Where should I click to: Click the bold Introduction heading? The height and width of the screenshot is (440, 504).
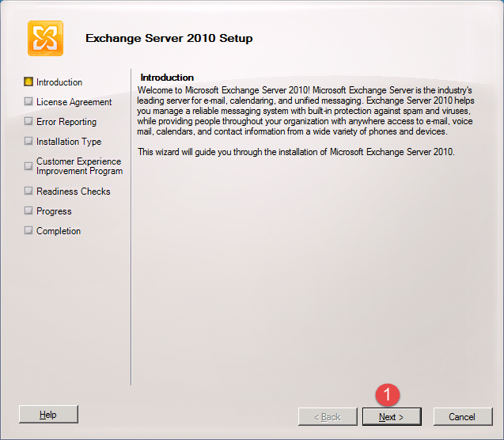167,78
